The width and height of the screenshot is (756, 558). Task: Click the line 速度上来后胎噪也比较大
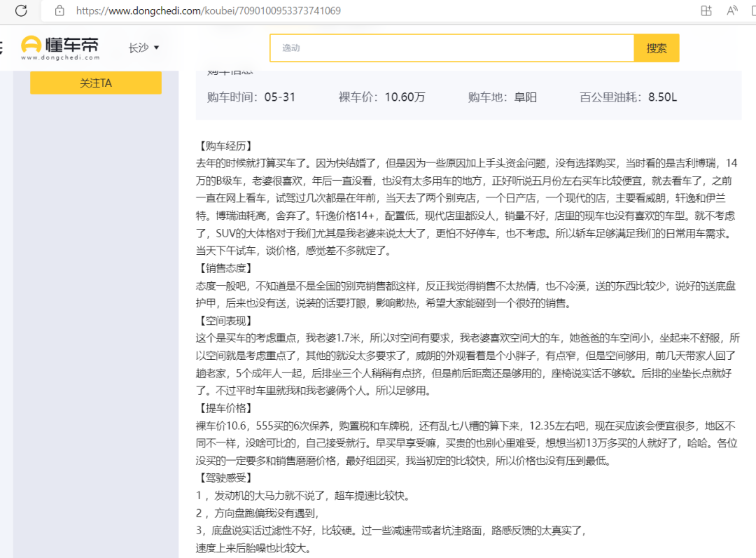[x=254, y=548]
